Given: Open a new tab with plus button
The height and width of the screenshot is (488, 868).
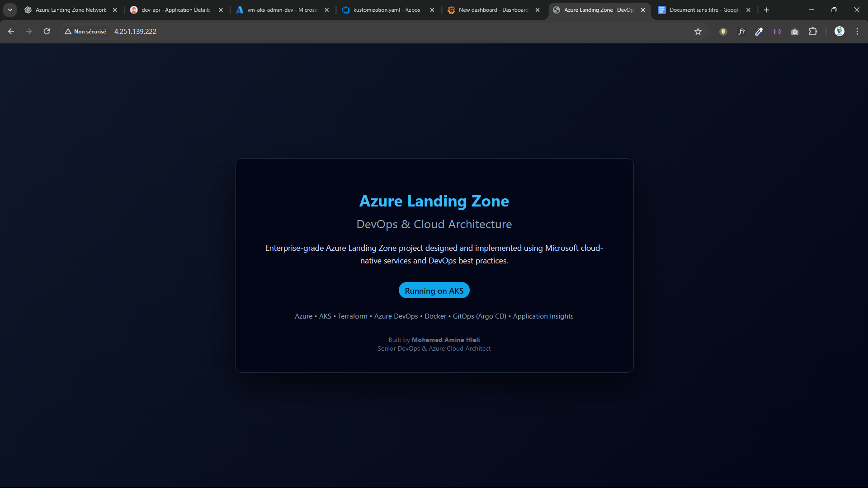Looking at the screenshot, I should pos(766,9).
